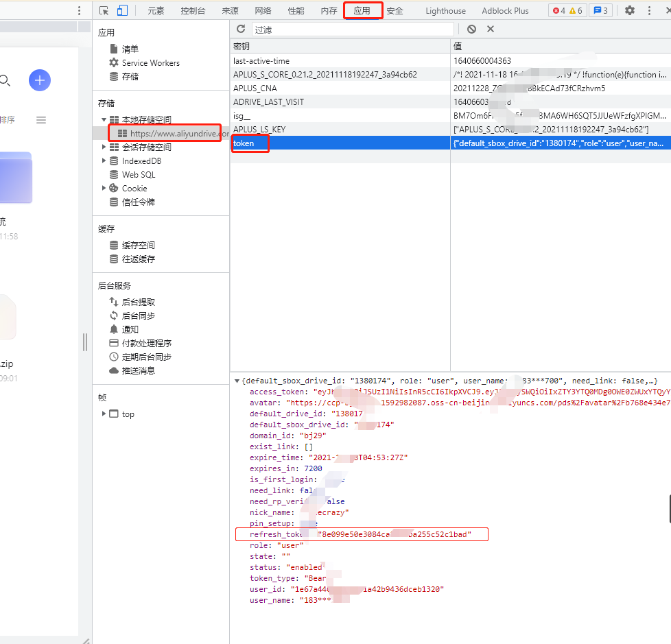Click the delete selected X icon
671x644 pixels.
pyautogui.click(x=491, y=29)
